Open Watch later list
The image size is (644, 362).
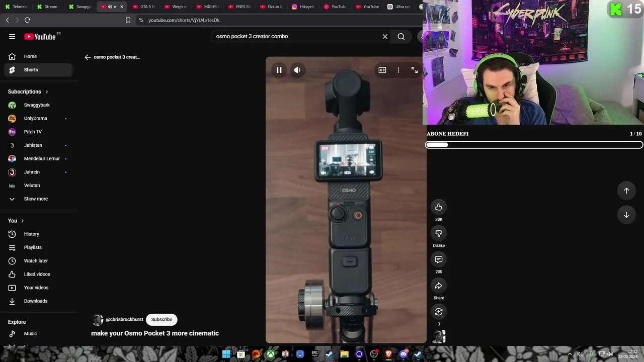[38, 261]
